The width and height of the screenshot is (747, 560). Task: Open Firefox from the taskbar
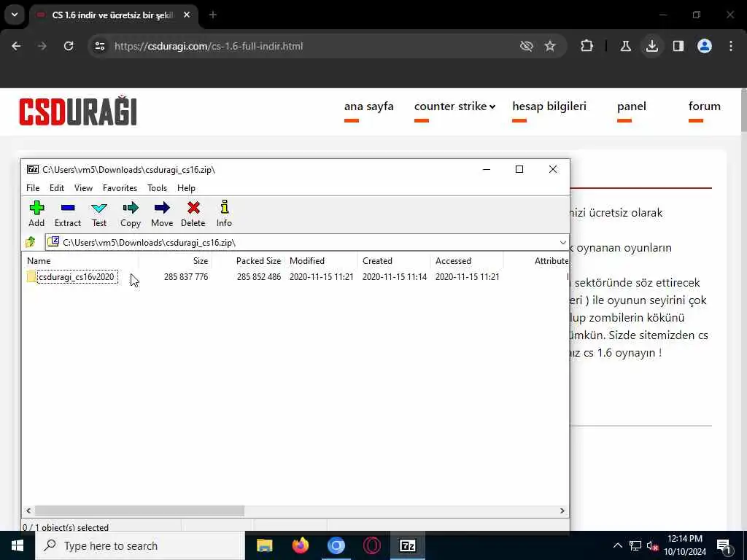(300, 545)
